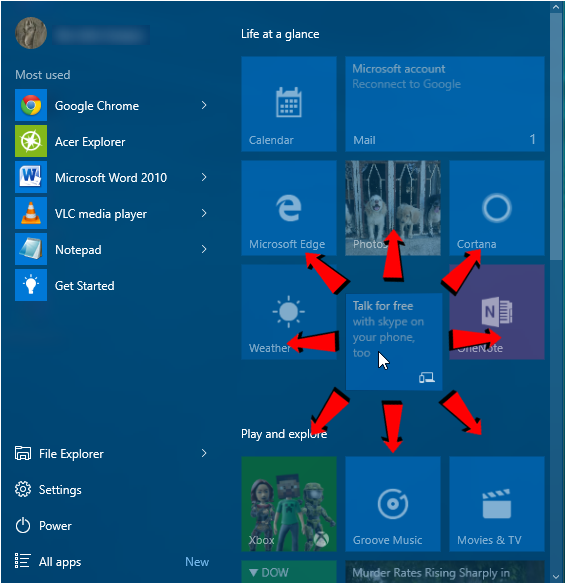Screen dimensions: 566x585
Task: Open the Photos tile with dogs
Action: click(x=393, y=208)
